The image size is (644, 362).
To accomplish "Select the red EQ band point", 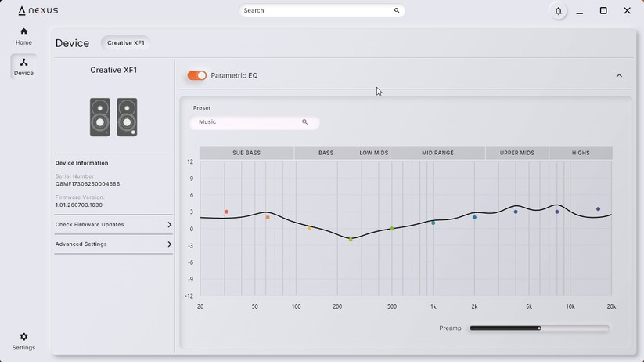I will (226, 212).
